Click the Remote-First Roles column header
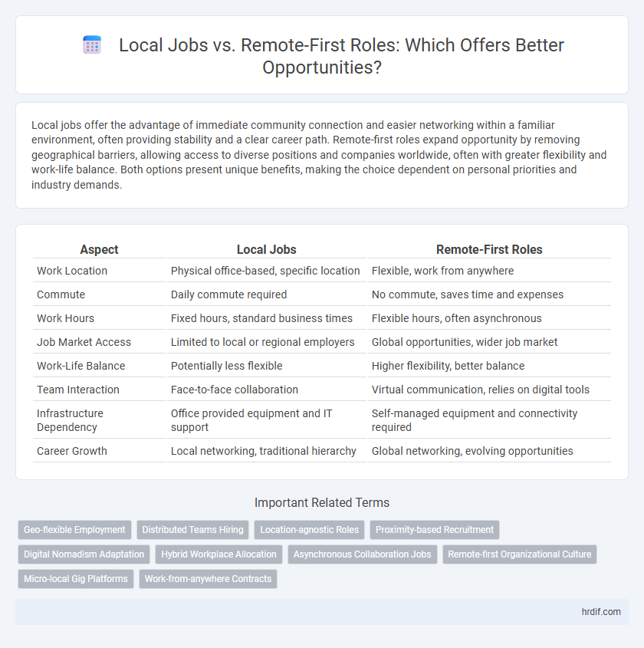 489,249
